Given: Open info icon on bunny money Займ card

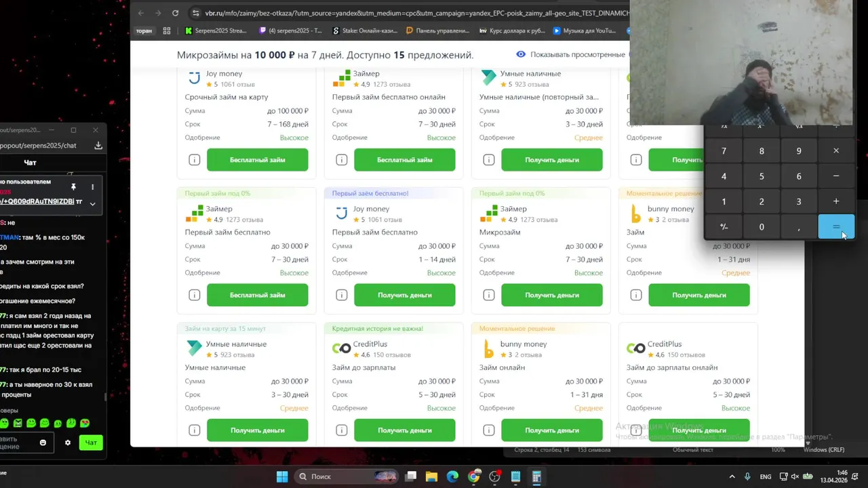Looking at the screenshot, I should coord(635,295).
